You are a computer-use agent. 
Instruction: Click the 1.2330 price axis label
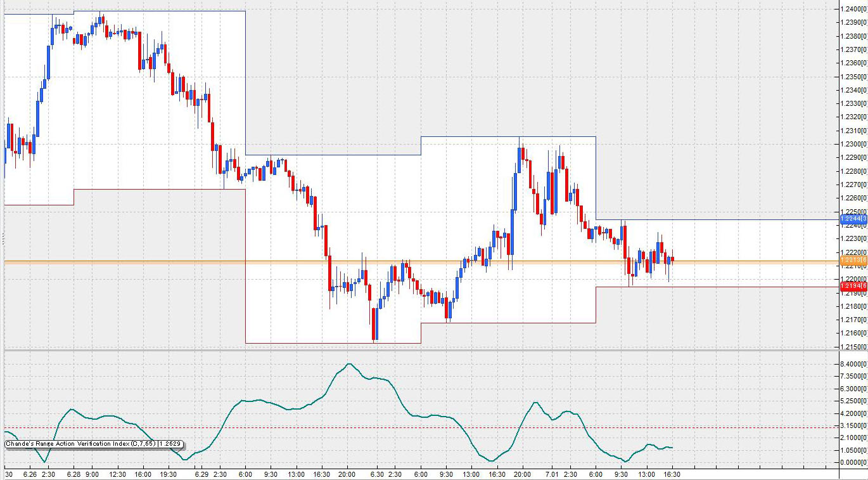[854, 103]
